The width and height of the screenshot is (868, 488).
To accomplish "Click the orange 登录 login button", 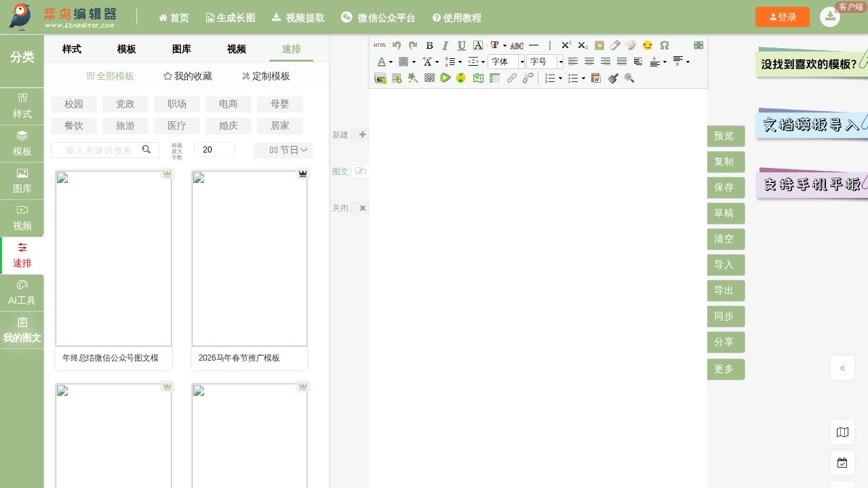I will point(783,17).
